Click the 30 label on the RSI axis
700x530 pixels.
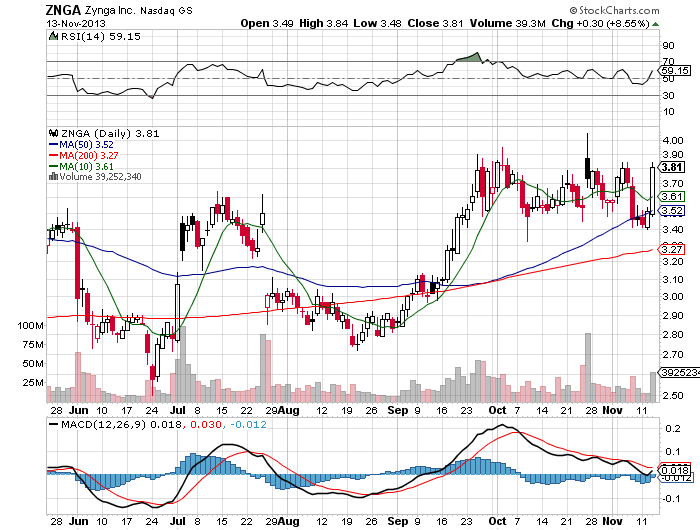click(x=668, y=96)
